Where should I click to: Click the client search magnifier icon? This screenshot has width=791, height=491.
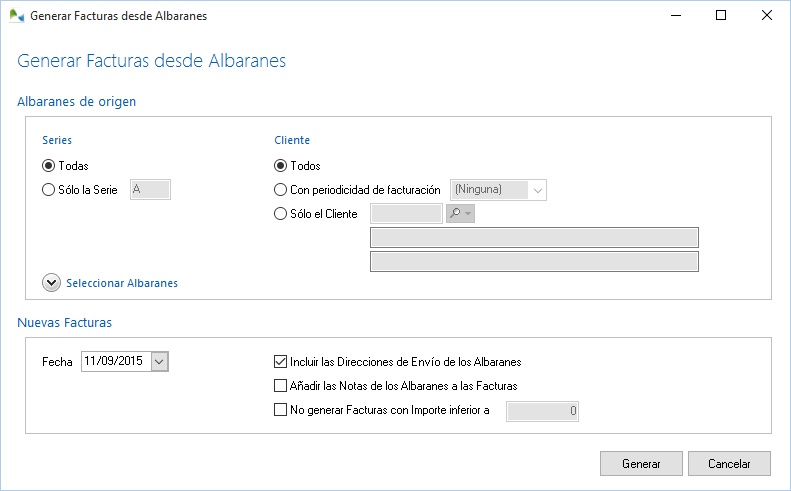455,213
